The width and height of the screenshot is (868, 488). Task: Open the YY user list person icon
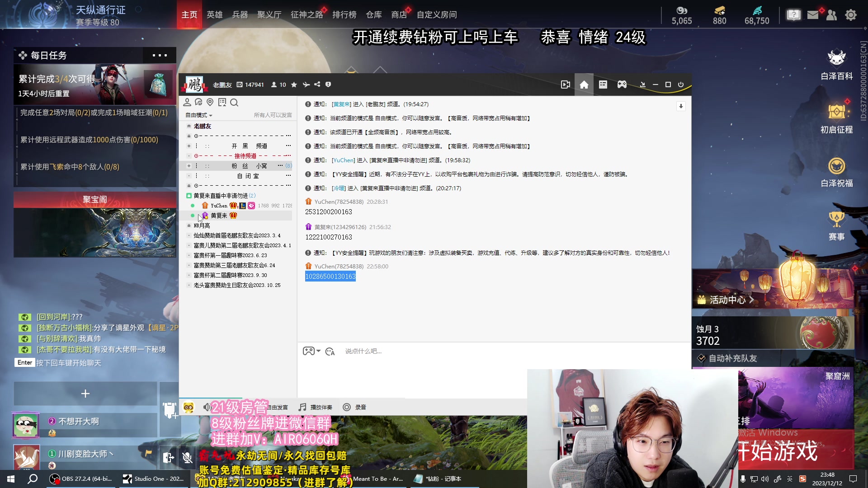click(x=187, y=103)
